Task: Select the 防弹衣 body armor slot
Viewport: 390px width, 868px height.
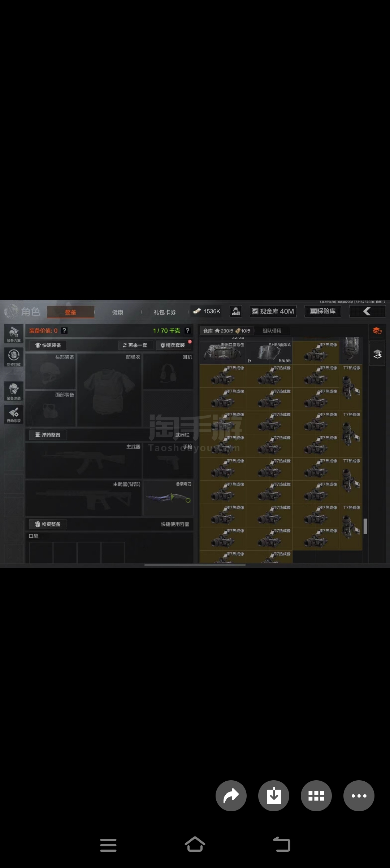Action: (x=109, y=390)
